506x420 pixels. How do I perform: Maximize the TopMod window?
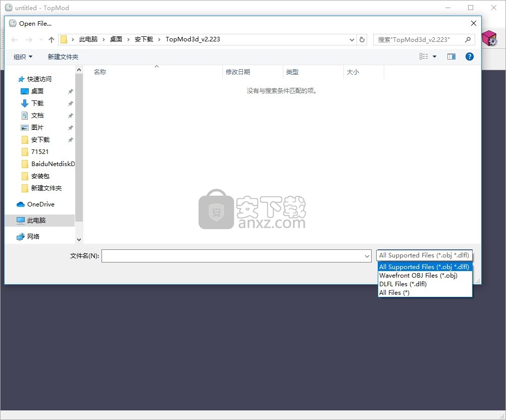tap(471, 8)
